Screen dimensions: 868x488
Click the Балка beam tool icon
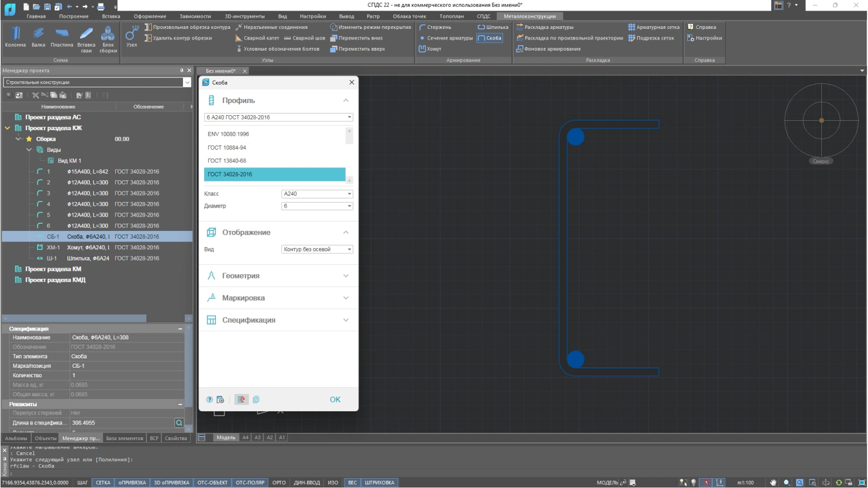38,37
